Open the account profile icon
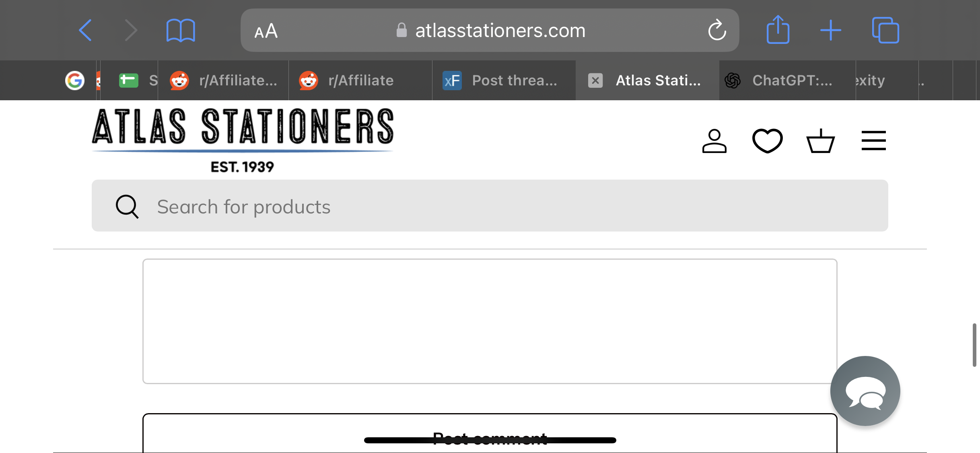 click(714, 141)
